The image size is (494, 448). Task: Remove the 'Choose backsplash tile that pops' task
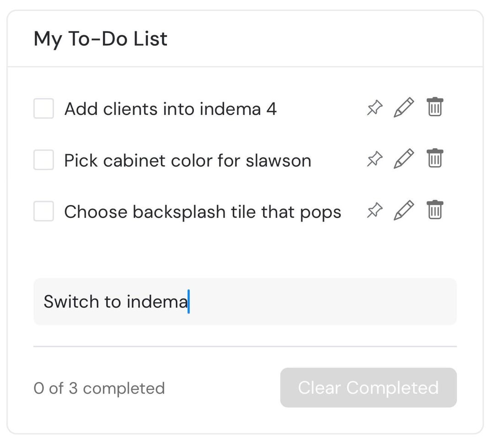[435, 210]
